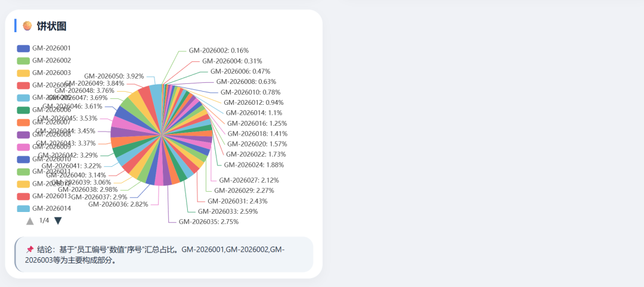Toggle GM-2026003 legend entry
The image size is (644, 287).
pyautogui.click(x=44, y=73)
